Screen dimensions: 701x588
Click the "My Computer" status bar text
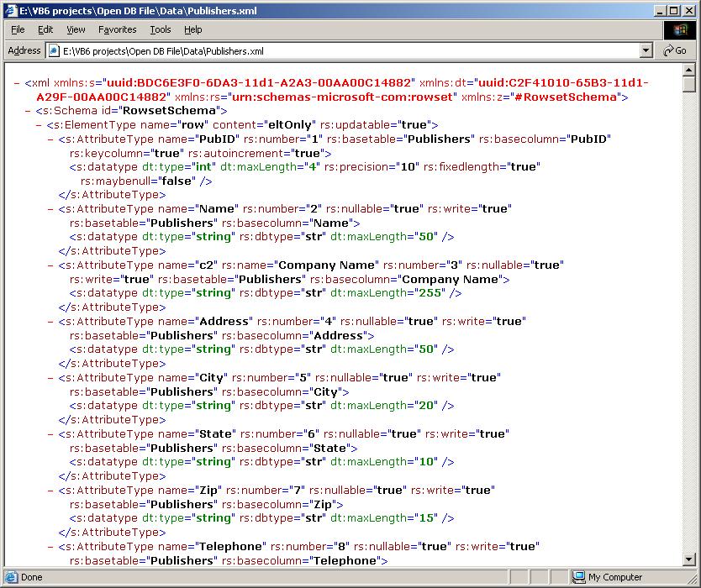coord(615,577)
